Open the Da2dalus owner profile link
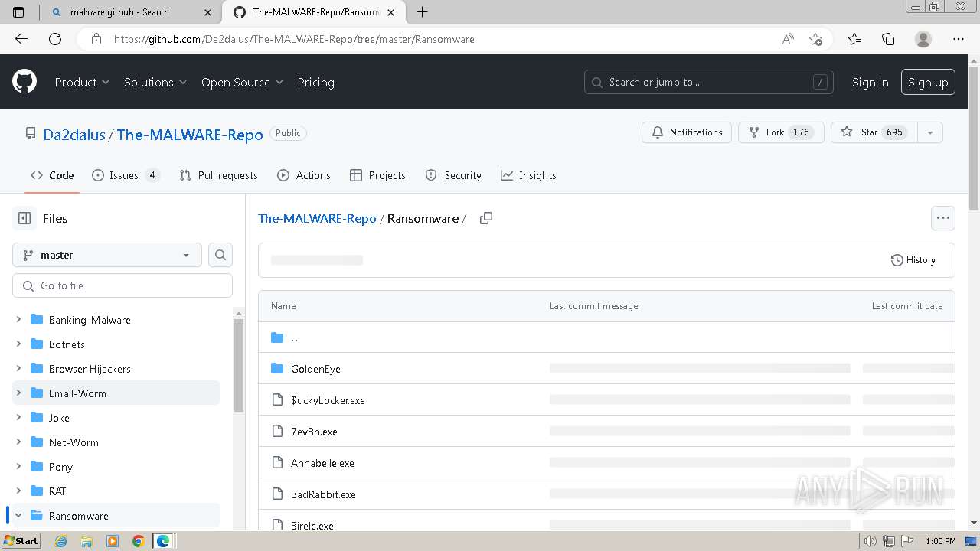The width and height of the screenshot is (980, 551). [x=74, y=135]
